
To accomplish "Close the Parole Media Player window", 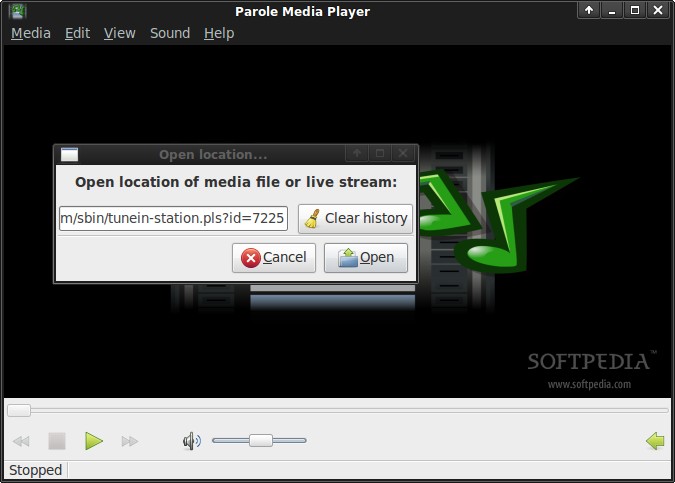I will (x=658, y=10).
